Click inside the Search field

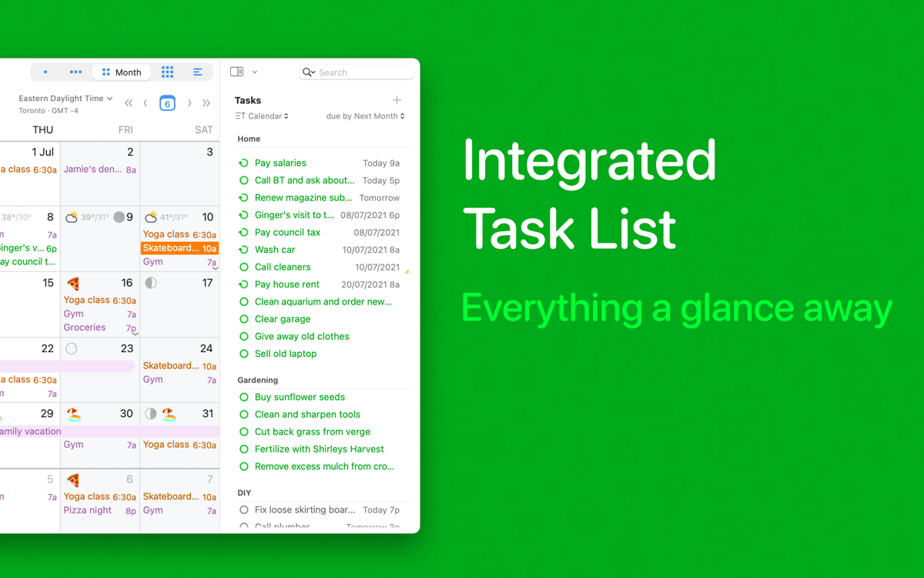pos(358,72)
